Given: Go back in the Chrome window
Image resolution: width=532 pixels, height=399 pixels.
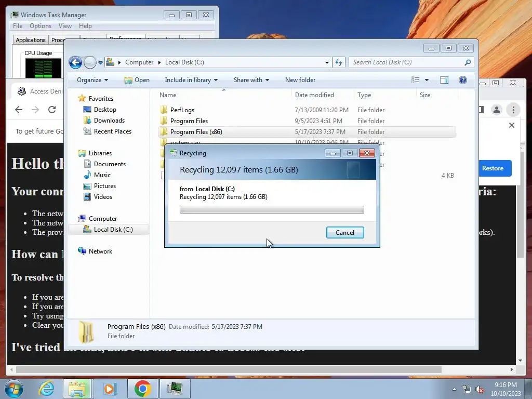Looking at the screenshot, I should (19, 110).
